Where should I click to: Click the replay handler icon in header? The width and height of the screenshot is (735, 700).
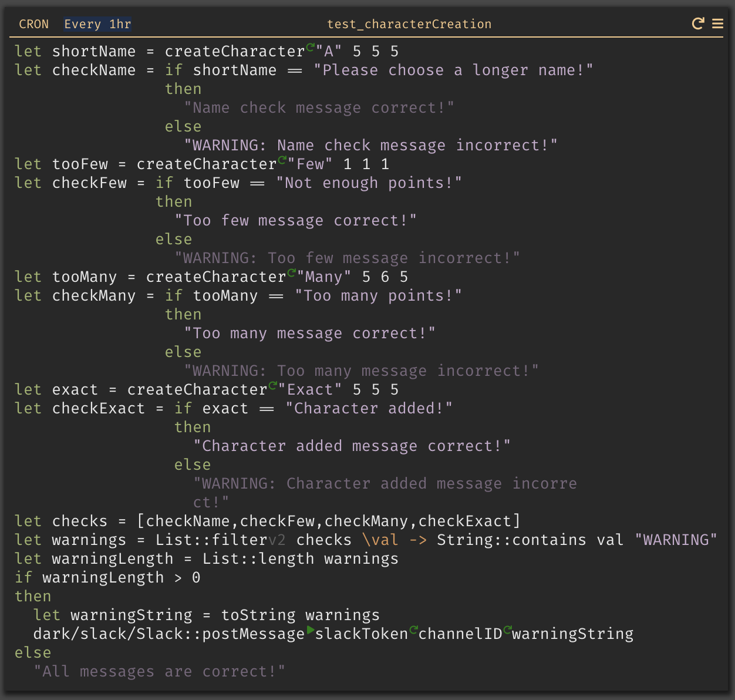pyautogui.click(x=697, y=23)
